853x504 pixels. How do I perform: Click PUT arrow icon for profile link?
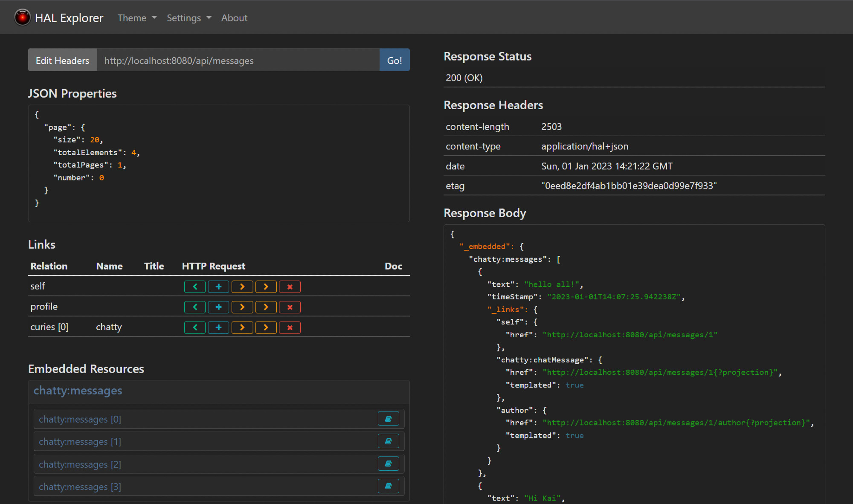tap(242, 307)
